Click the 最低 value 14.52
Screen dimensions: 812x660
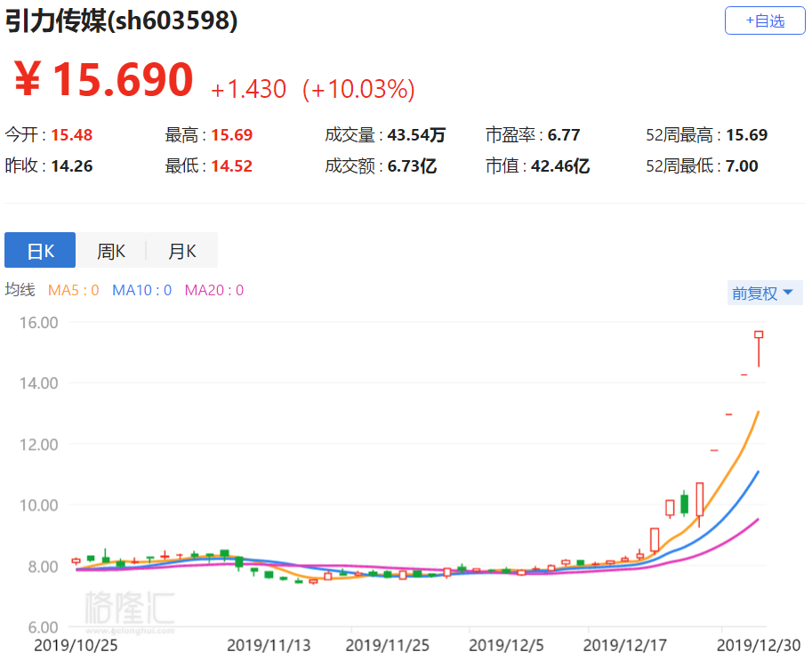tap(231, 166)
